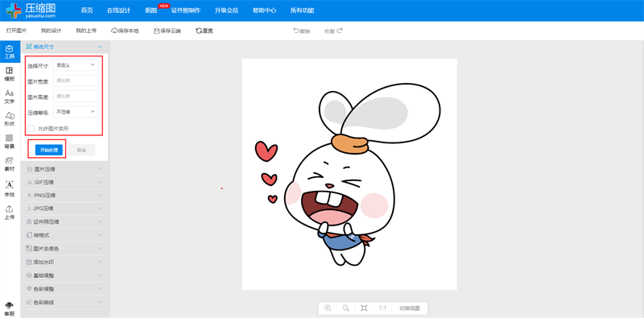Select the 字效 text effects icon
The height and width of the screenshot is (318, 644).
click(x=10, y=189)
